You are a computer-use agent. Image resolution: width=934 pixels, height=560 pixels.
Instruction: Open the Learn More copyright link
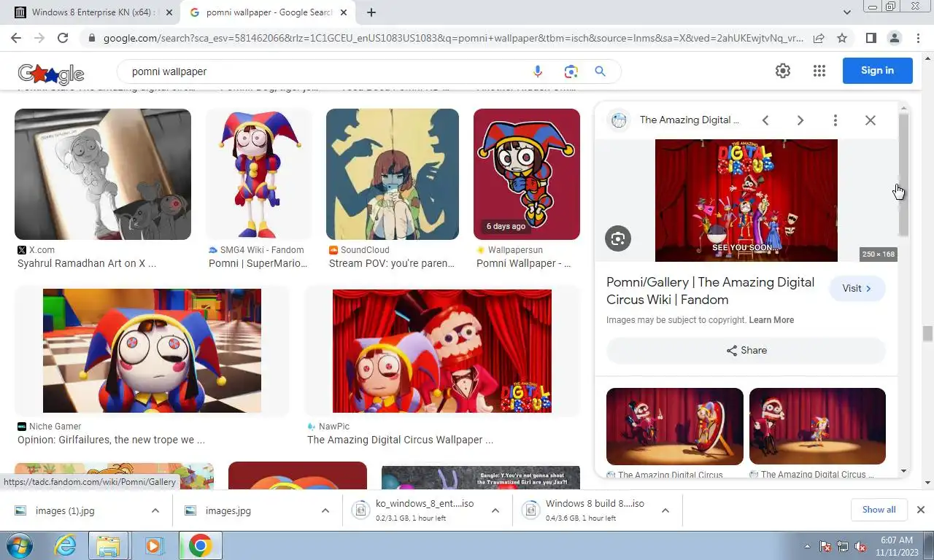pos(771,320)
